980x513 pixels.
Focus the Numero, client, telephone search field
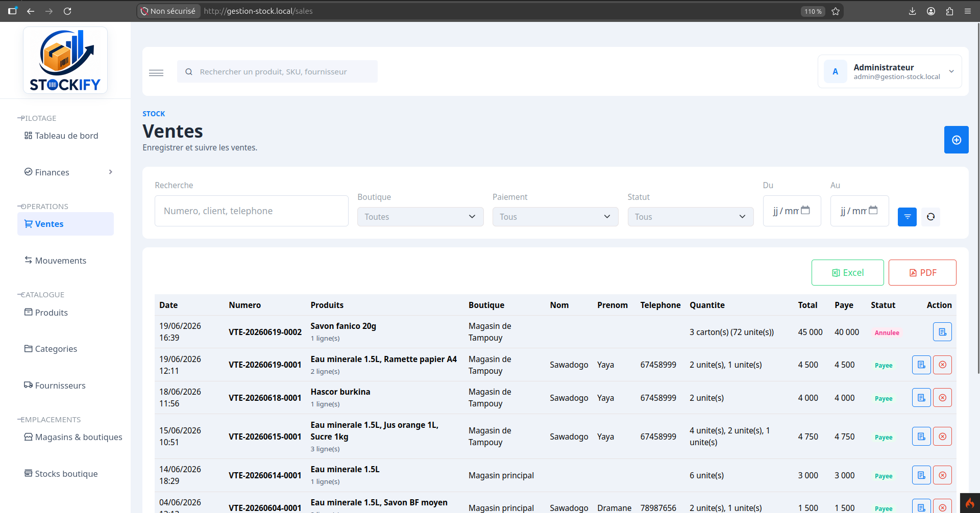coord(252,211)
